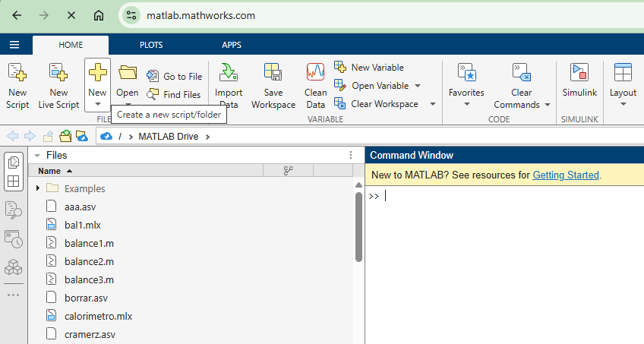Show more sidebar options ellipsis
This screenshot has width=644, height=344.
pos(13,295)
